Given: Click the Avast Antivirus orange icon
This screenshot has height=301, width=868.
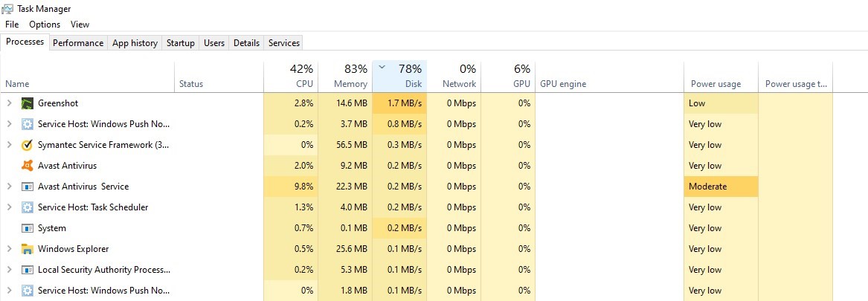Looking at the screenshot, I should [28, 166].
